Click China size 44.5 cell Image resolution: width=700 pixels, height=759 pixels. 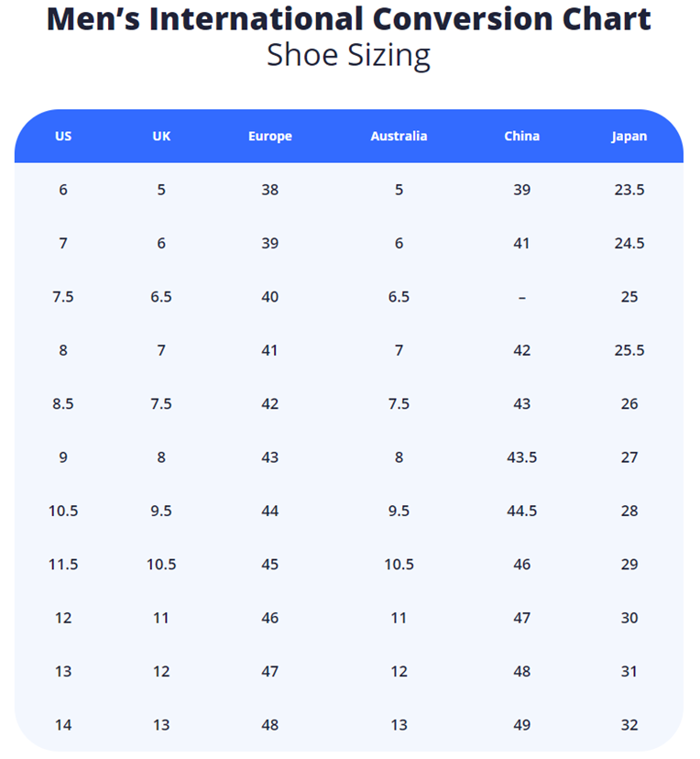point(521,511)
